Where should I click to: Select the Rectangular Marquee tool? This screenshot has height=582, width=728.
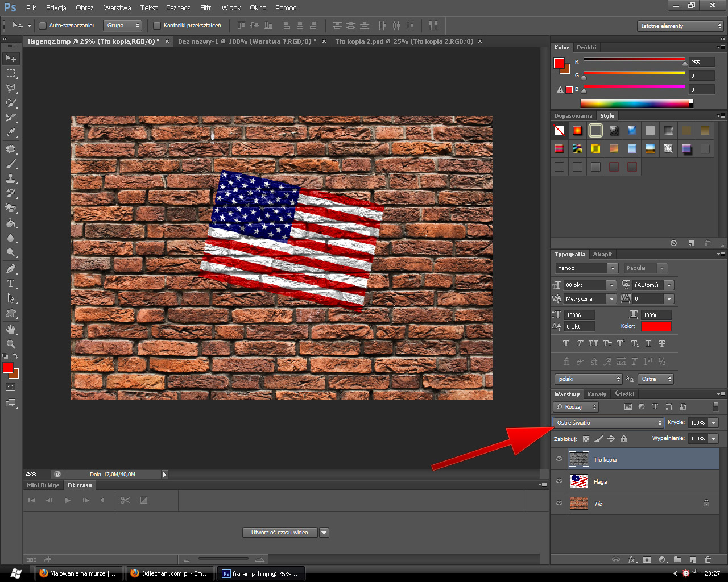11,73
